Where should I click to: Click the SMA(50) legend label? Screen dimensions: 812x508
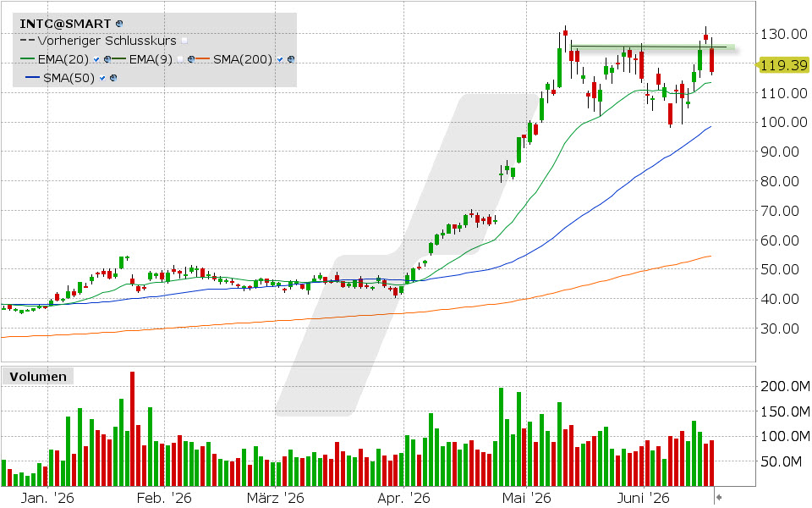coord(69,78)
